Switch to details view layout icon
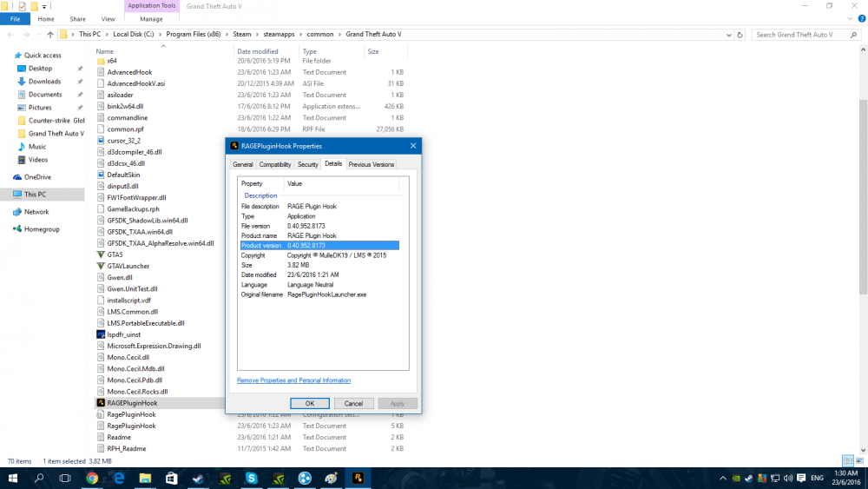This screenshot has height=489, width=868. click(x=847, y=460)
